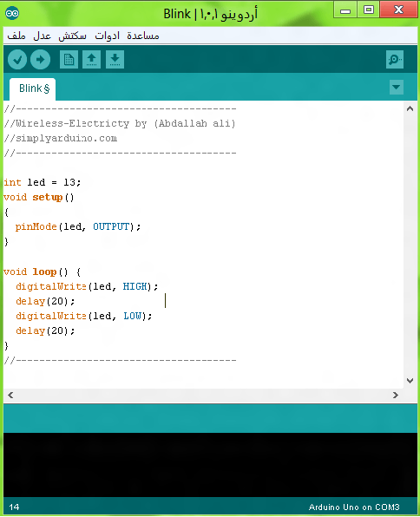This screenshot has width=420, height=517.
Task: Click the Verify checkmark button
Action: point(17,60)
